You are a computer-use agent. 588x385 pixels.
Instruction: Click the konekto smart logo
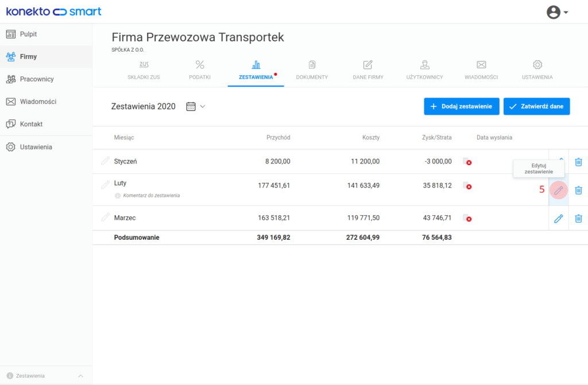tap(53, 11)
